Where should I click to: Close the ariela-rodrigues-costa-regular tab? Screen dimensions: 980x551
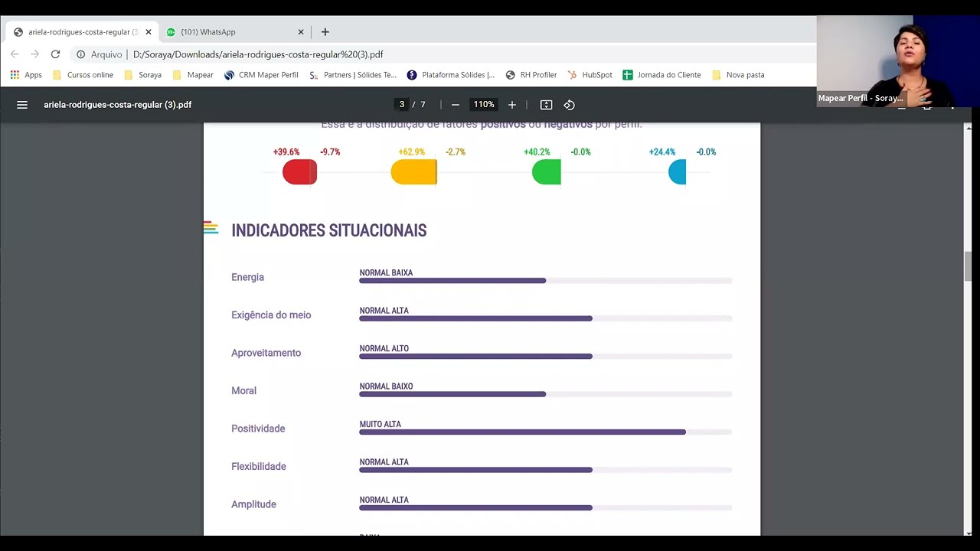pyautogui.click(x=149, y=32)
